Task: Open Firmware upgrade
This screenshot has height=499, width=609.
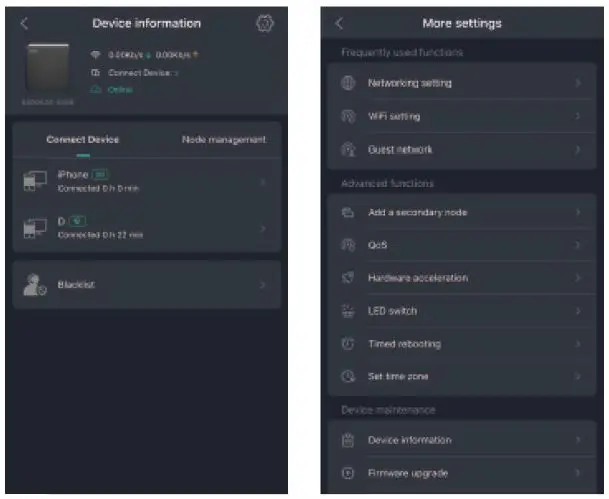Action: pyautogui.click(x=462, y=473)
